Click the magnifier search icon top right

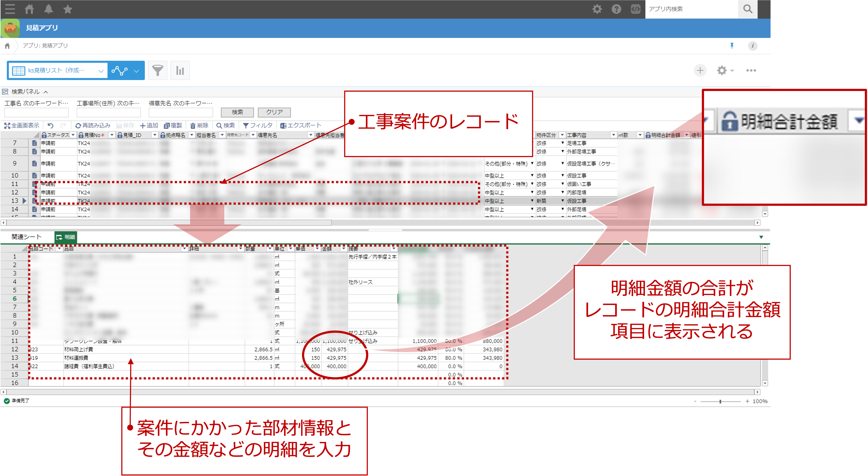tap(747, 9)
